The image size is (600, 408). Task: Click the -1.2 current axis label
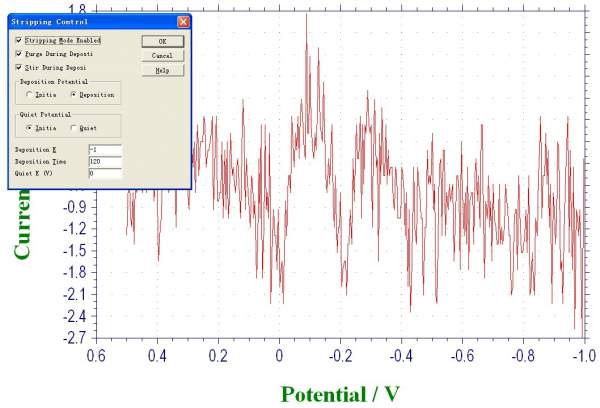click(x=75, y=229)
